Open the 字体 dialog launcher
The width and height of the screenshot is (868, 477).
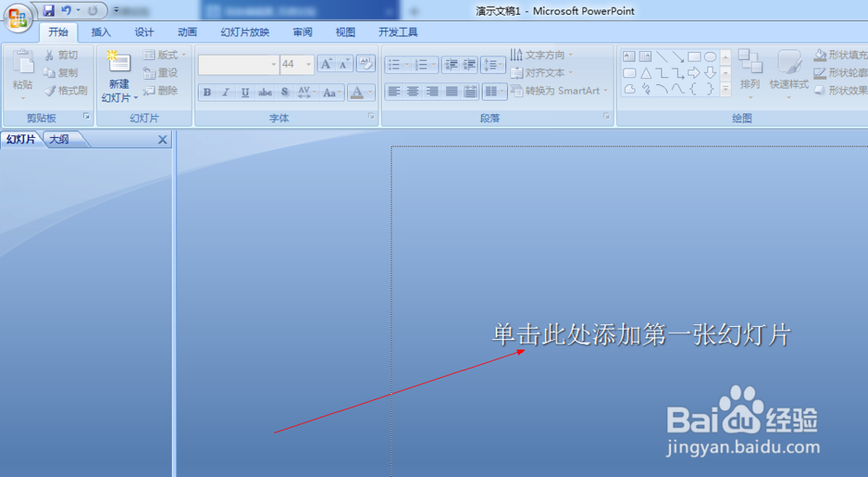click(372, 116)
